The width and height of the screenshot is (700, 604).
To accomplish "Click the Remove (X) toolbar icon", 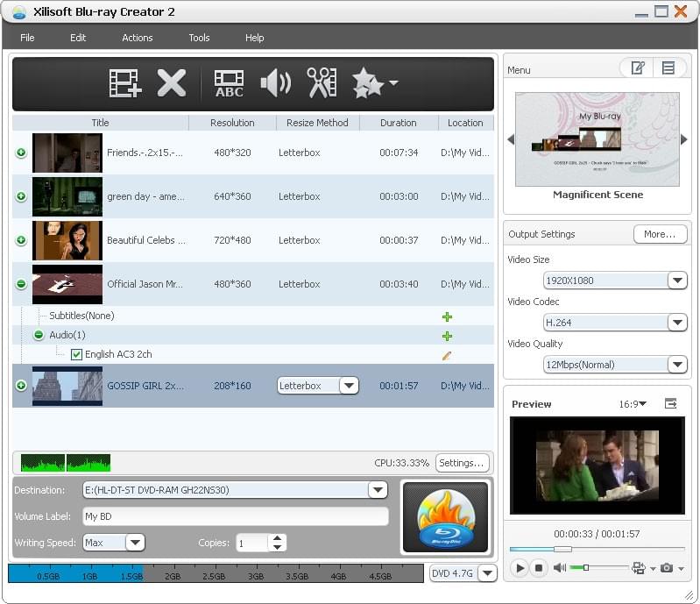I will click(x=172, y=83).
